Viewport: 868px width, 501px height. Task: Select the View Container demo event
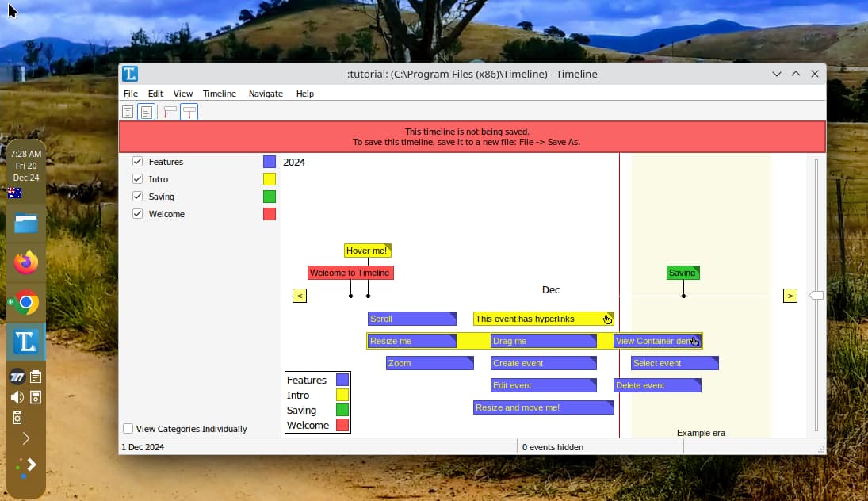(657, 341)
